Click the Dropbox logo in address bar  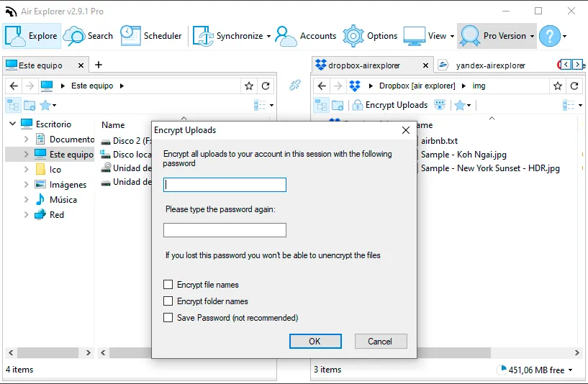pyautogui.click(x=354, y=86)
